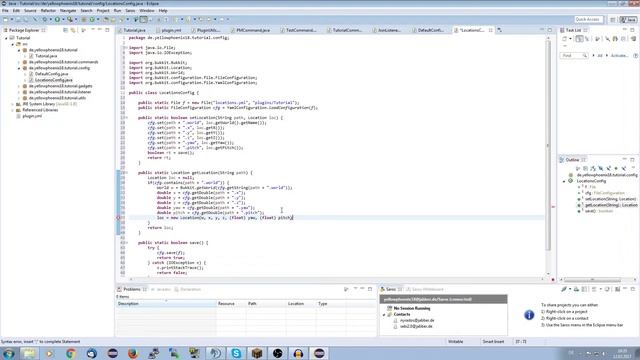
Task: Open the New file dropdown arrow
Action: (x=11, y=19)
